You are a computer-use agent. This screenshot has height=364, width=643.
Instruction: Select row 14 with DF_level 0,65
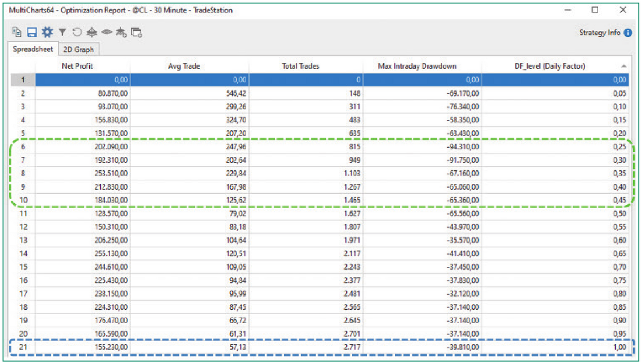320,253
